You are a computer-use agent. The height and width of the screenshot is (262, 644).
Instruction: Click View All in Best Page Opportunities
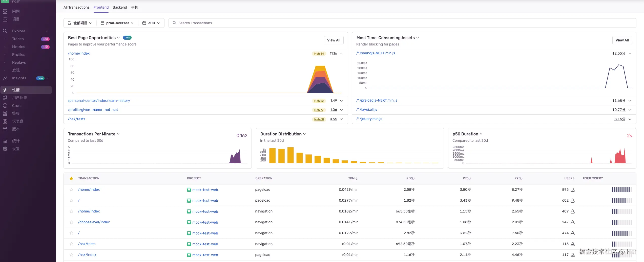tap(334, 40)
